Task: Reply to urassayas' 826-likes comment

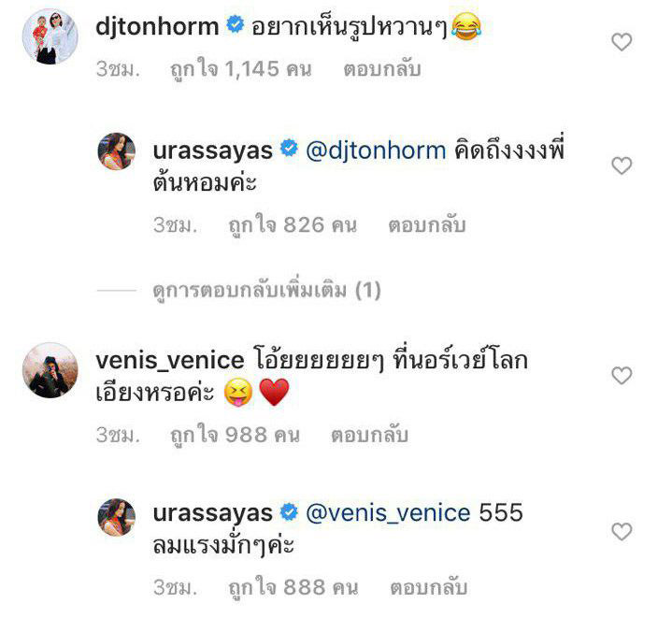Action: [x=427, y=225]
